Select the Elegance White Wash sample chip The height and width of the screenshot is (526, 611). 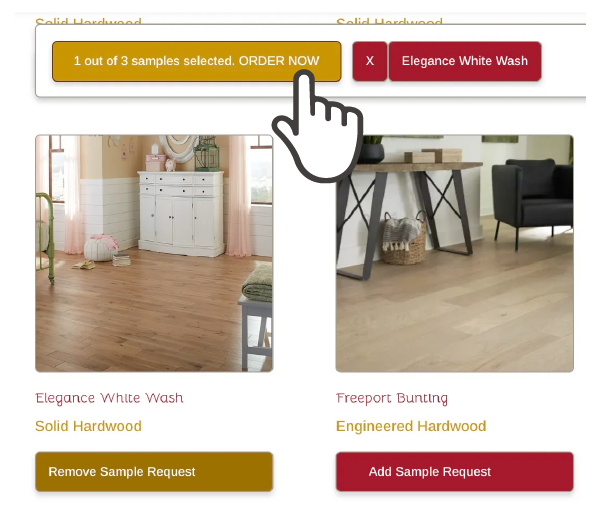tap(465, 61)
